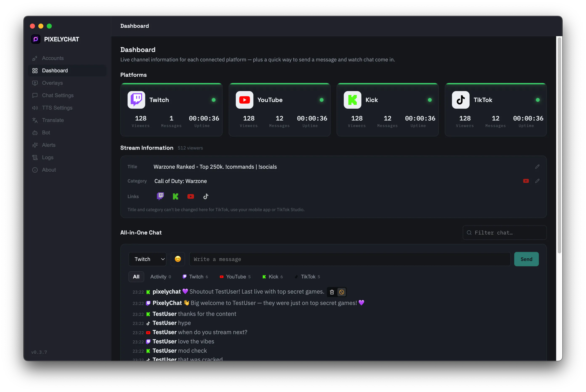Click the YouTube platform card icon
The width and height of the screenshot is (586, 392).
coord(244,100)
